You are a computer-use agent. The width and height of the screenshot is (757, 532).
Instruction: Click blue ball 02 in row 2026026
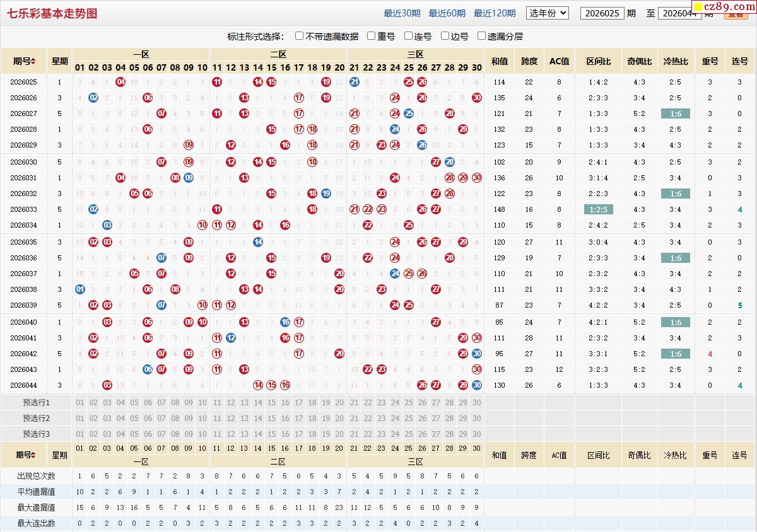click(x=93, y=98)
